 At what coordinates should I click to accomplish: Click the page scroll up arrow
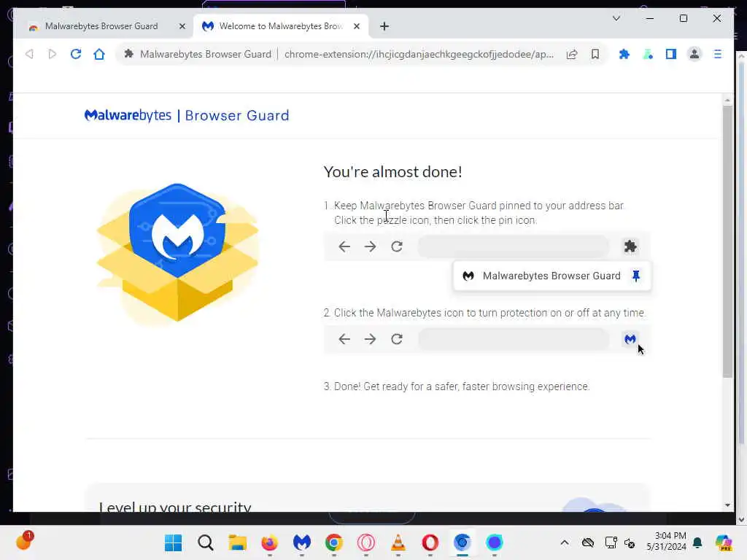tap(727, 101)
